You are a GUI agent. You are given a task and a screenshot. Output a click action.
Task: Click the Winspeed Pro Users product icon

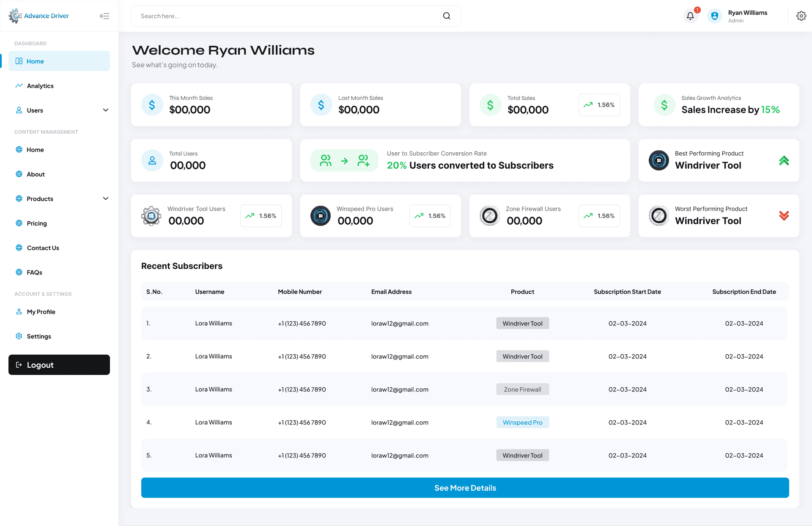click(321, 216)
